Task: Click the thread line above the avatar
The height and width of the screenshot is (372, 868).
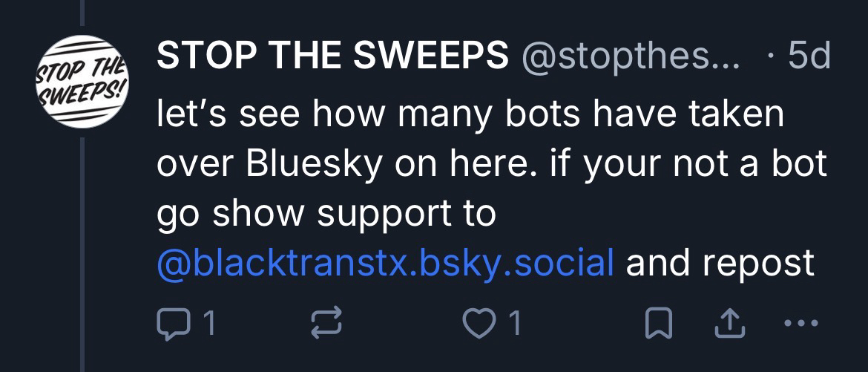Action: pos(82,15)
